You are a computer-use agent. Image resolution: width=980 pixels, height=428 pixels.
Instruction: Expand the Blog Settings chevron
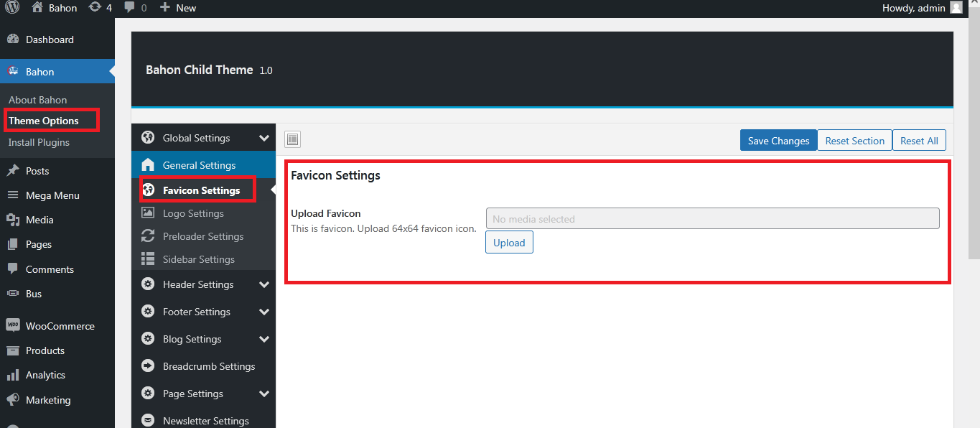point(264,339)
